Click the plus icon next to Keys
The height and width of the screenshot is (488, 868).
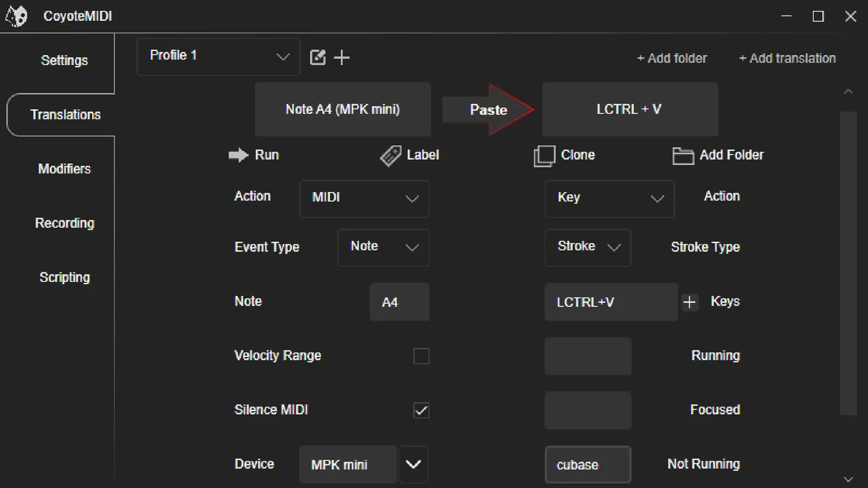(690, 302)
